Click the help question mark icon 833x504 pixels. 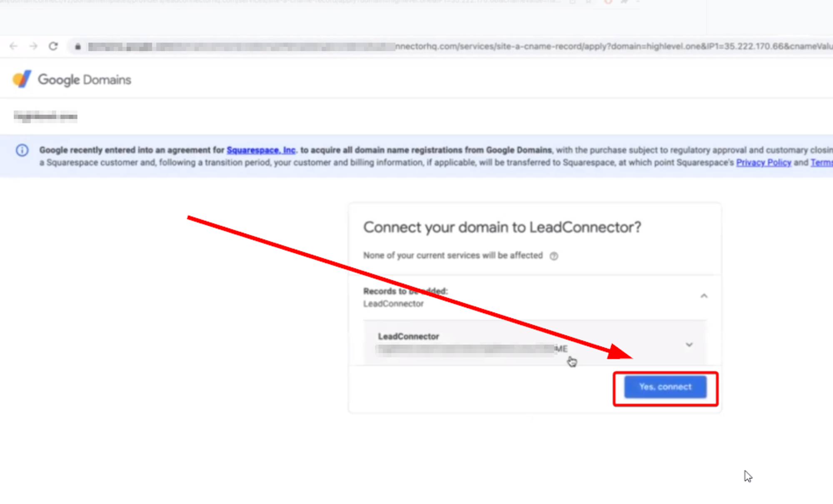pyautogui.click(x=554, y=256)
